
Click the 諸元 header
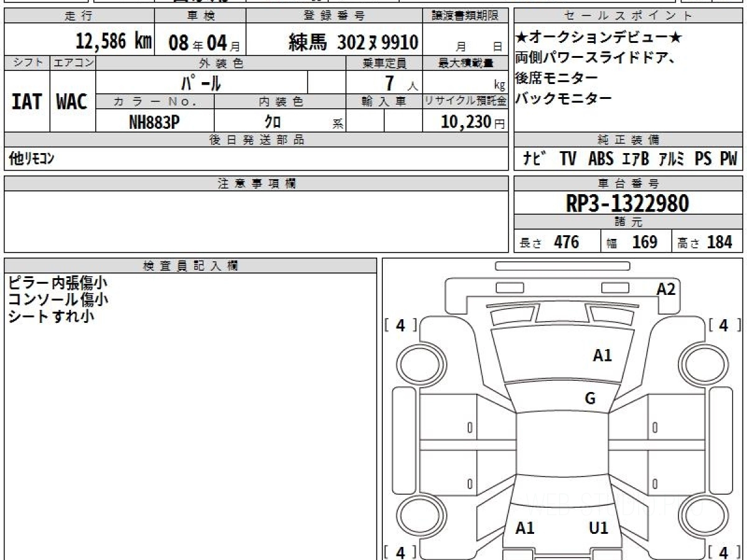[x=628, y=222]
